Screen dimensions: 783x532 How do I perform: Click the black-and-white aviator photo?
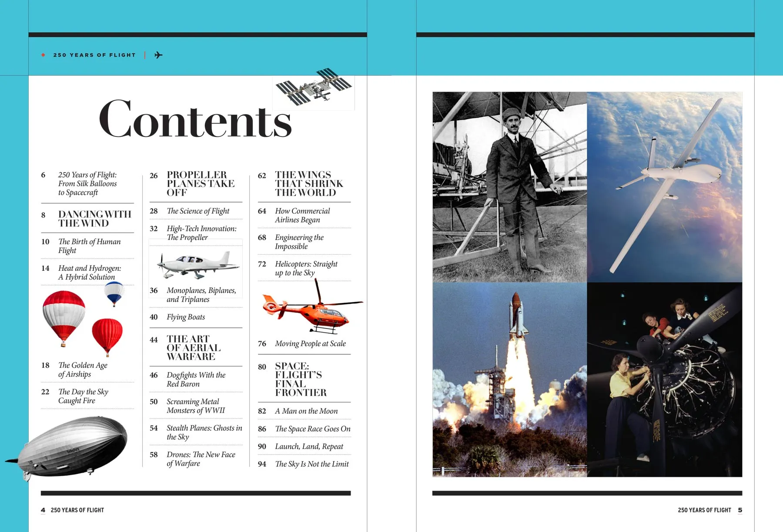(510, 187)
